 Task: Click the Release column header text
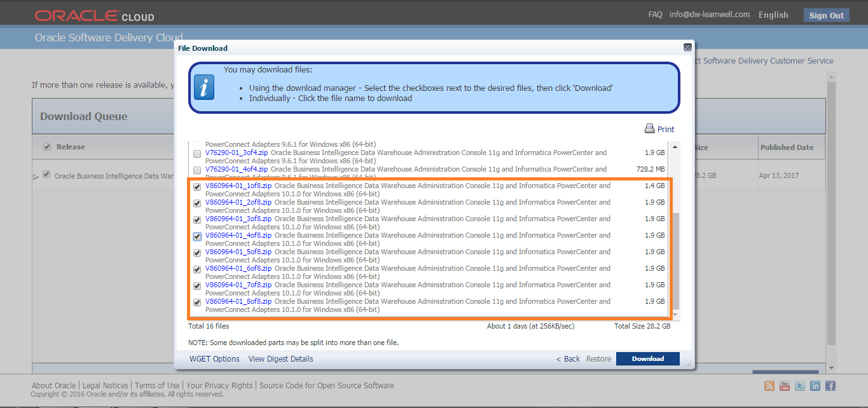(x=71, y=147)
